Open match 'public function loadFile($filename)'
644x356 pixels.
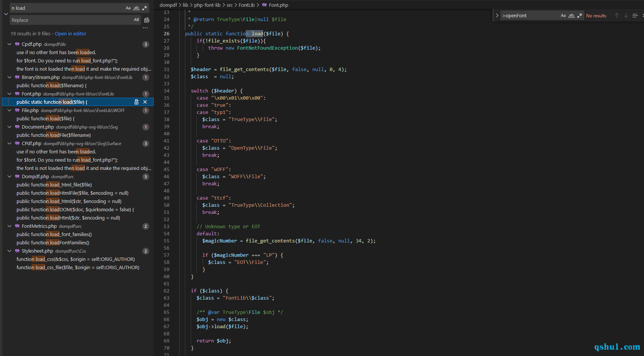click(x=54, y=135)
